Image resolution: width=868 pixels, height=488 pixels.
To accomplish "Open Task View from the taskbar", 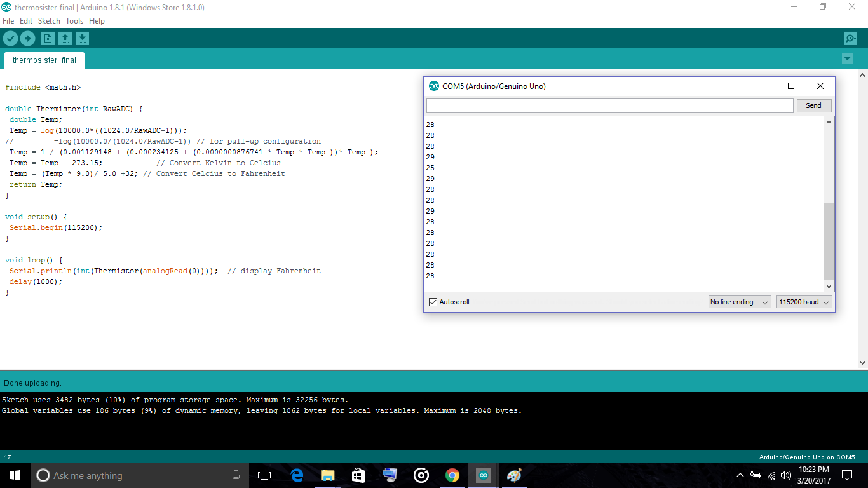I will pyautogui.click(x=264, y=475).
